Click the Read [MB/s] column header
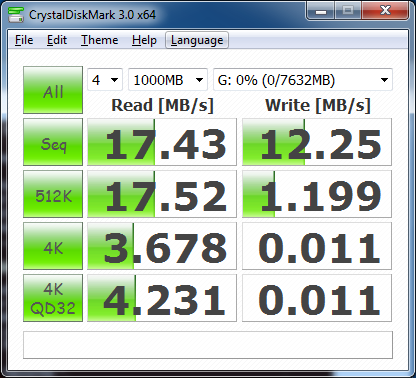Screen dimensions: 416x379 tap(162, 106)
